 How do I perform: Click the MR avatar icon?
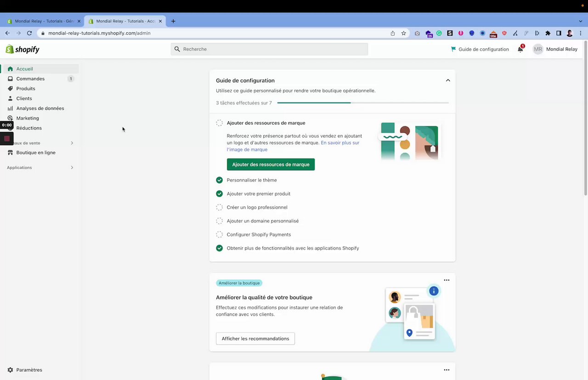pyautogui.click(x=538, y=49)
